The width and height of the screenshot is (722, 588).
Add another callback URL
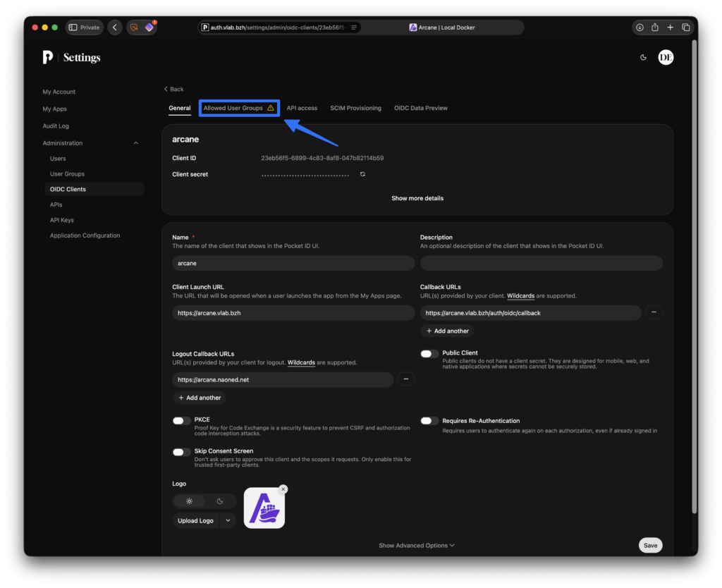click(x=447, y=331)
